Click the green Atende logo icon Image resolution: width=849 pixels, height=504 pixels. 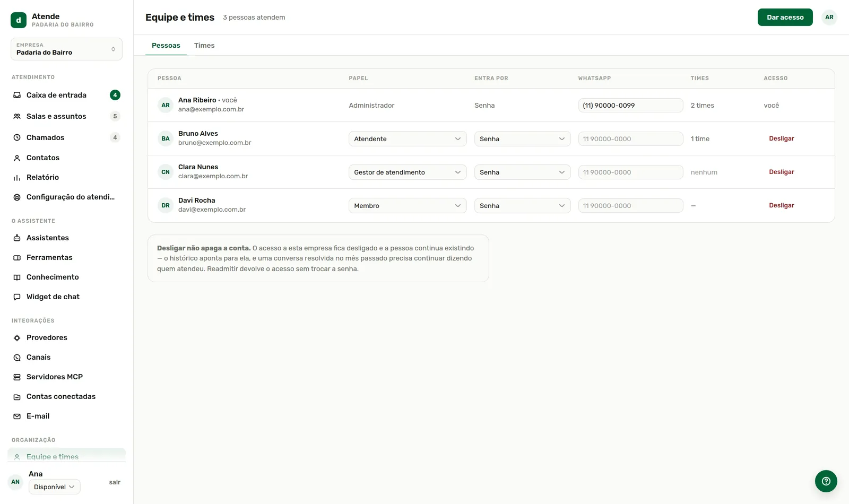point(19,20)
